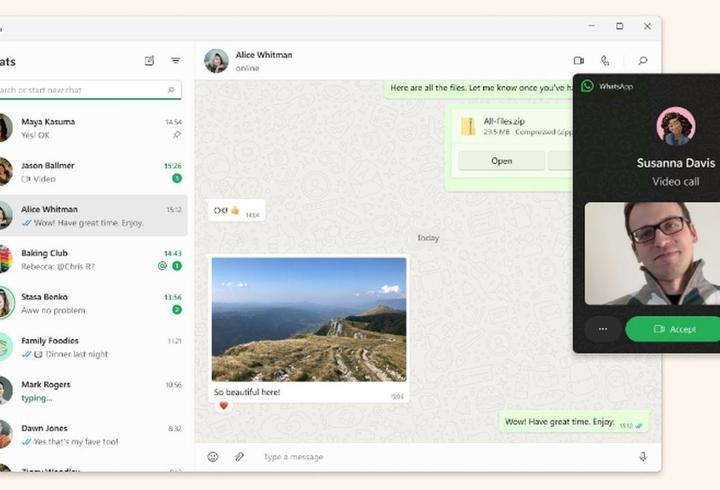Click the 'typing...' status under Mark Rogers
The width and height of the screenshot is (720, 490).
[37, 398]
